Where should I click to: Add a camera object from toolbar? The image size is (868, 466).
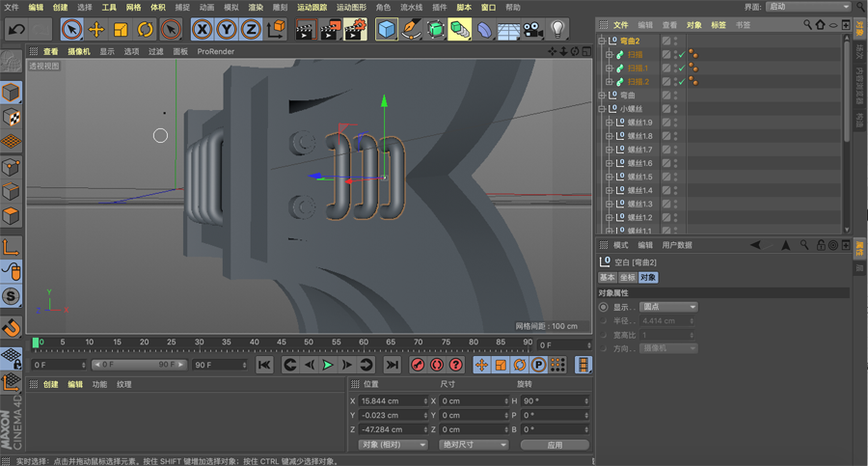tap(532, 30)
